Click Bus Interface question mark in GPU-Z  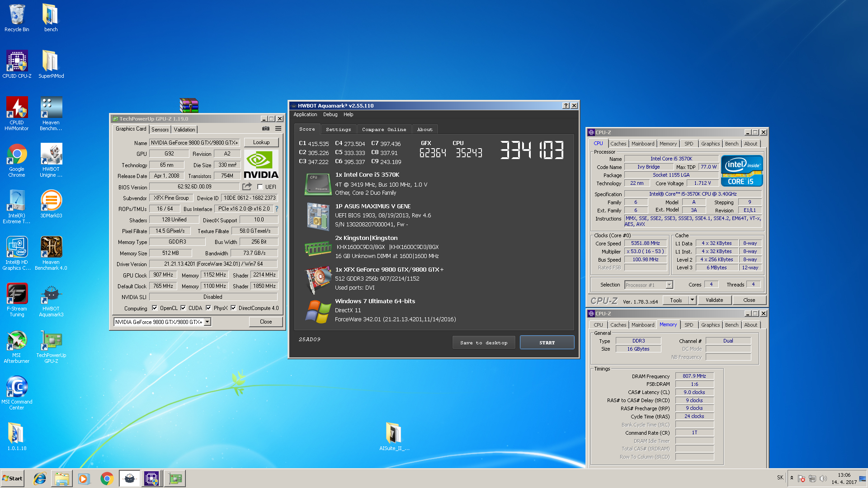[277, 209]
